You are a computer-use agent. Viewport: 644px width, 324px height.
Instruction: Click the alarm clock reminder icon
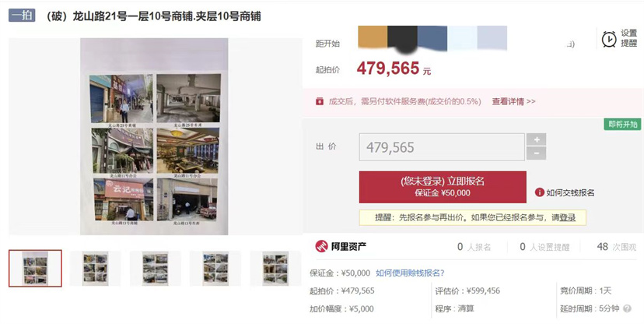[x=609, y=39]
